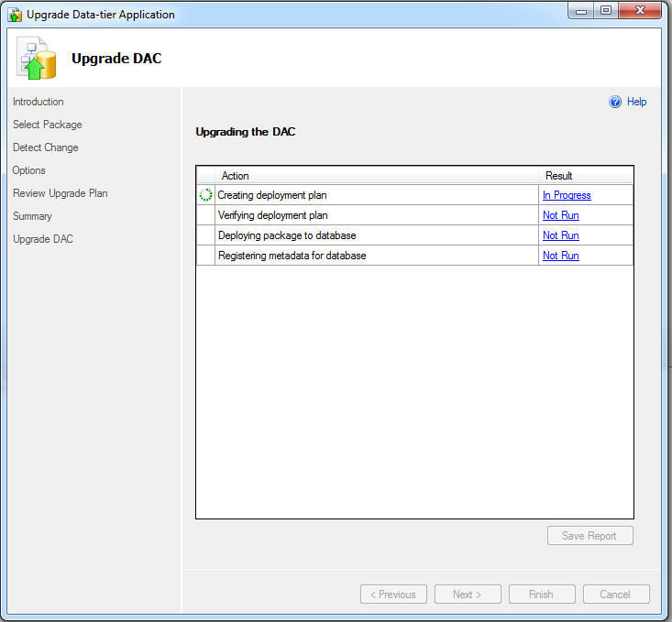The width and height of the screenshot is (672, 622).
Task: Open Not Run link for Registering metadata for database
Action: (560, 256)
